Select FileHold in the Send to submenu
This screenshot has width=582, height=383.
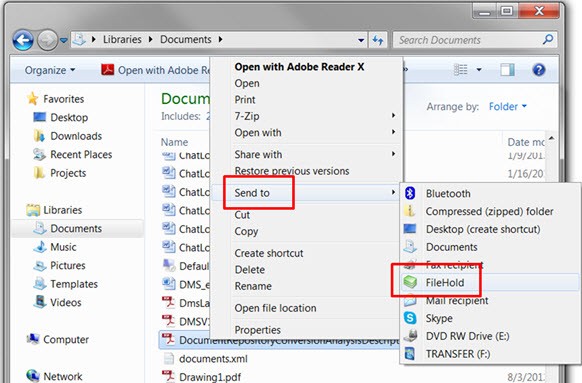(x=490, y=282)
